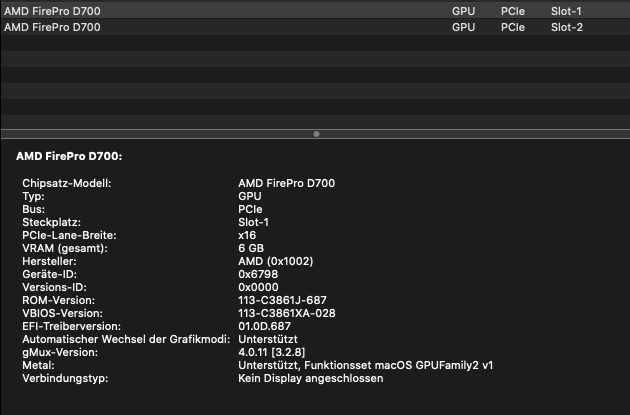Click PCIe cell in Slot-2 row
Viewport: 630px width, 415px height.
[x=513, y=27]
